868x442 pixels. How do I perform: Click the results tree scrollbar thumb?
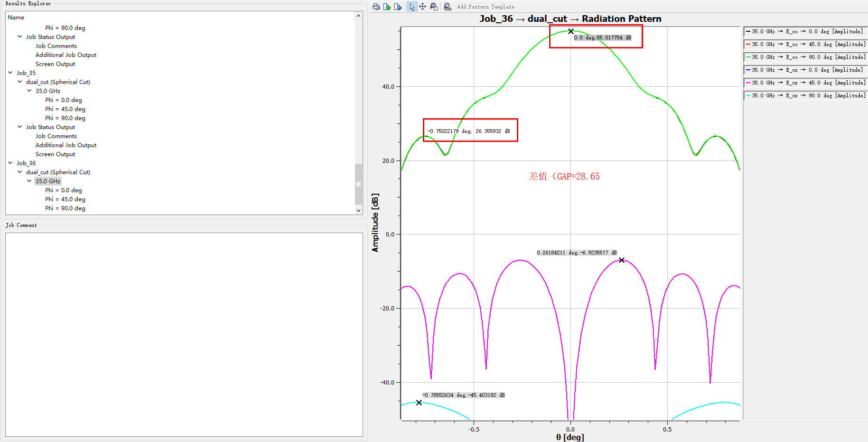pos(358,184)
